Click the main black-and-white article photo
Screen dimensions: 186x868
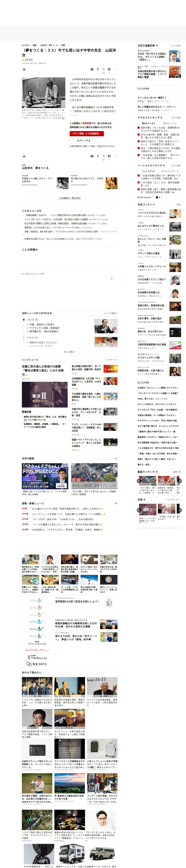coord(44,93)
